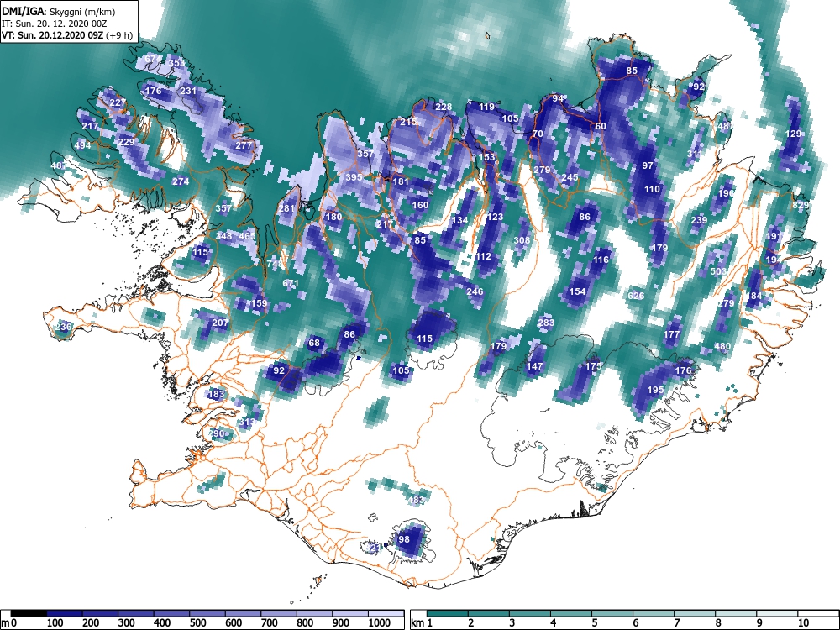Click the '5' label in the km legend
Screen dimensions: 840x630
click(x=594, y=622)
